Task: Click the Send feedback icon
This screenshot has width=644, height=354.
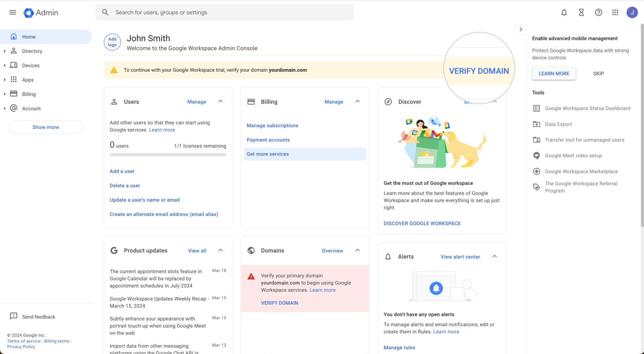Action: click(14, 316)
